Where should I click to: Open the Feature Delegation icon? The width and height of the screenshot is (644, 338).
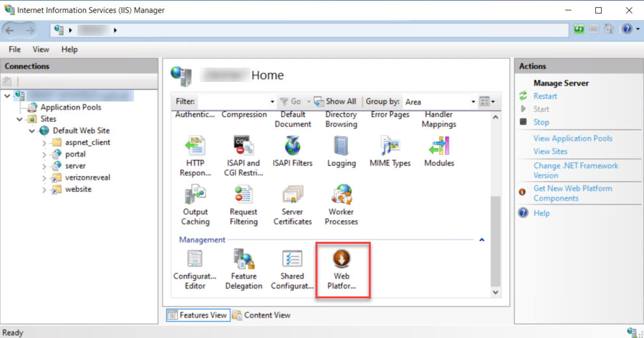[243, 270]
